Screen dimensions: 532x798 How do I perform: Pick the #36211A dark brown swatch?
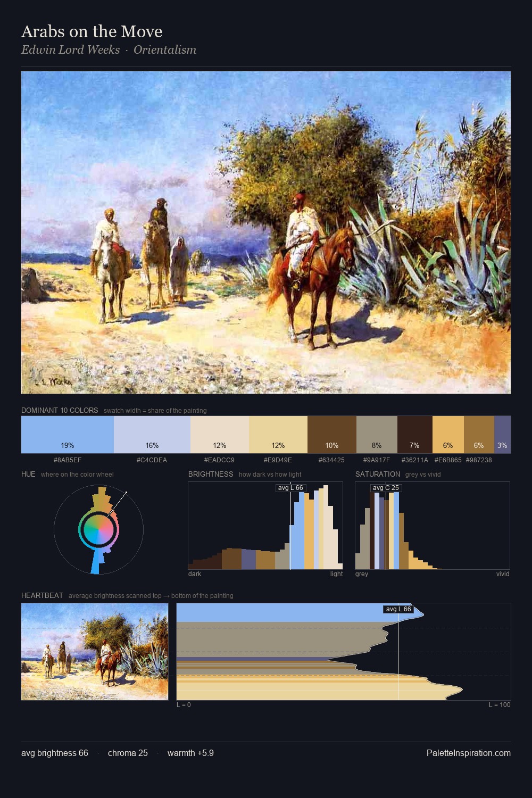415,435
